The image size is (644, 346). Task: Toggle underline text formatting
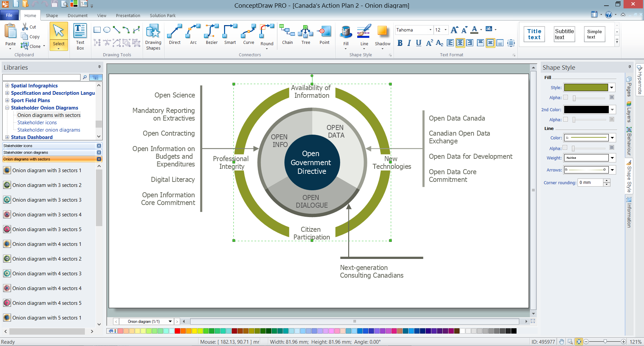tap(418, 43)
